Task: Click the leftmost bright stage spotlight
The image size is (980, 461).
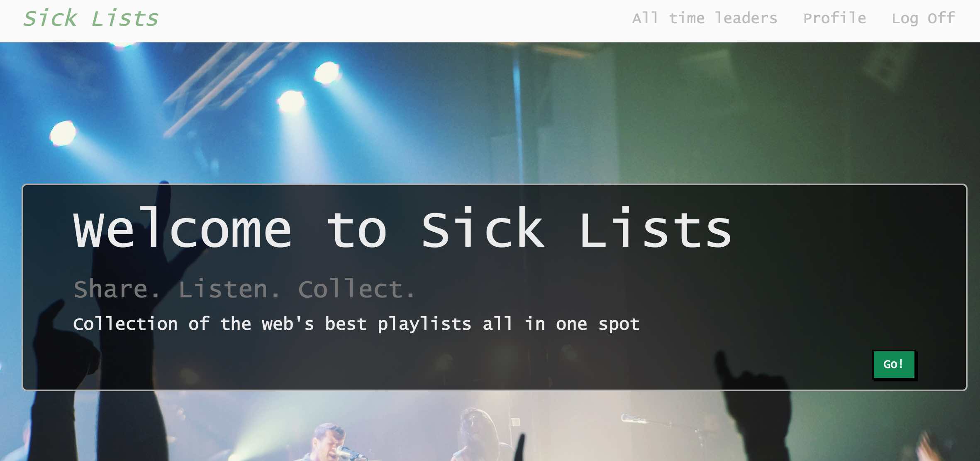Action: (63, 133)
